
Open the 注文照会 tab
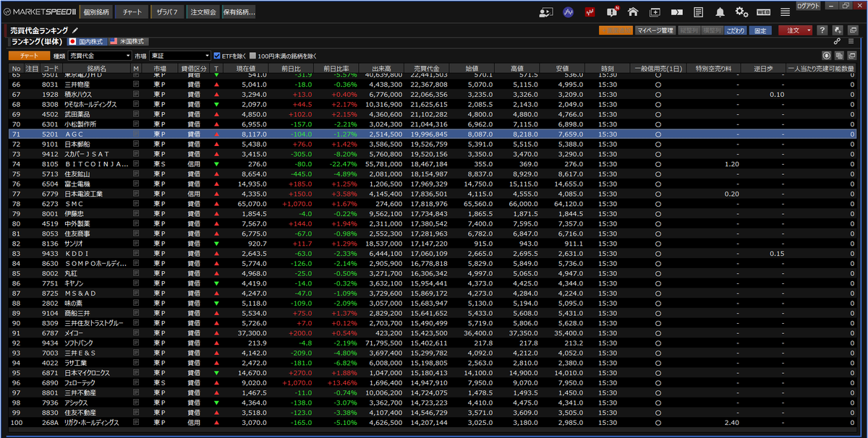[203, 12]
